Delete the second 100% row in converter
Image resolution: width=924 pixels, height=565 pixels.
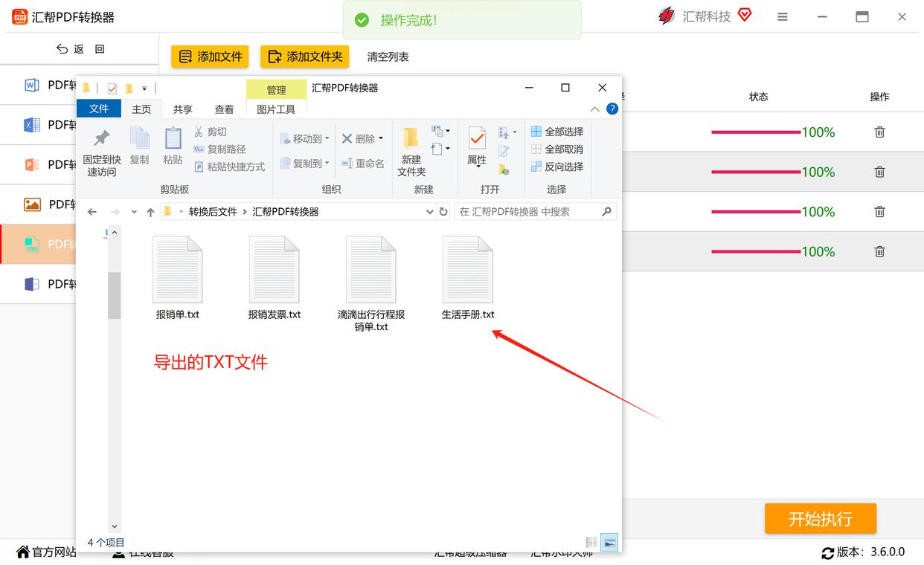tap(879, 172)
